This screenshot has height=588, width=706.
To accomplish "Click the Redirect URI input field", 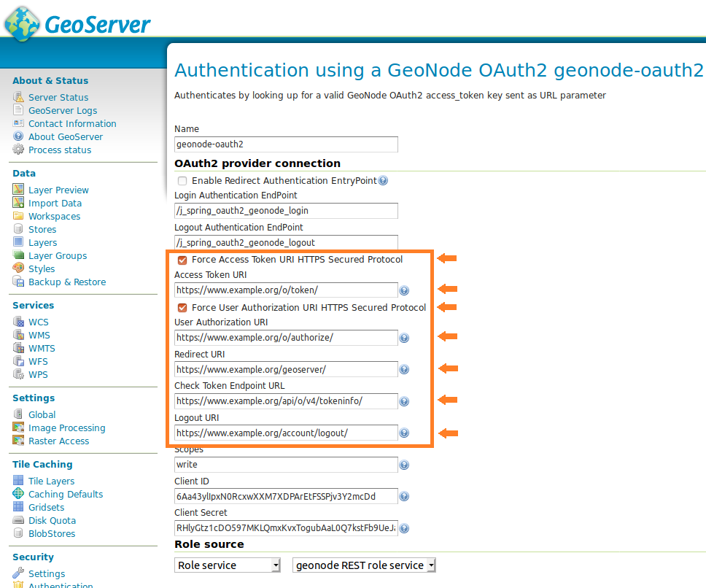I will tap(286, 369).
